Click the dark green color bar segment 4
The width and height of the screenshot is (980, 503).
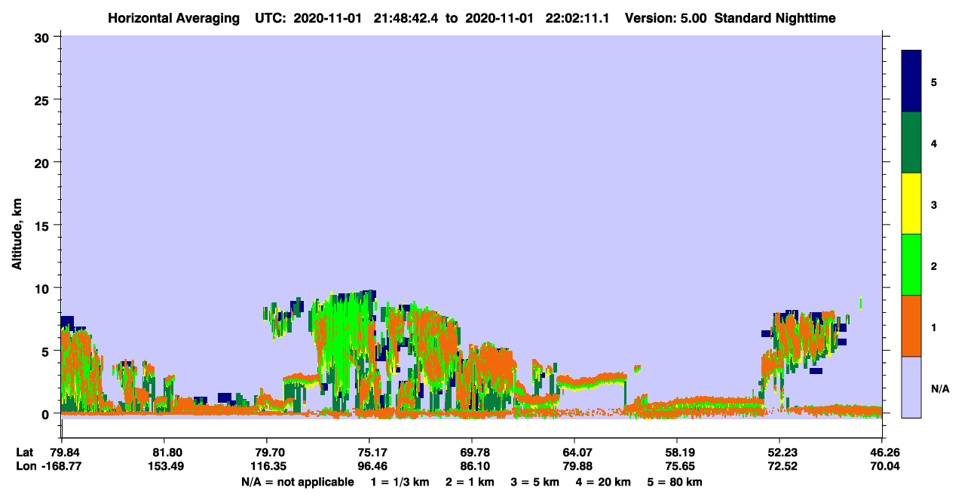[x=911, y=143]
